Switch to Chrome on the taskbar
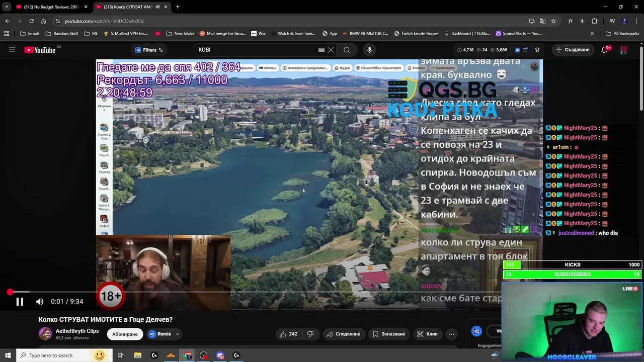 coord(187,355)
